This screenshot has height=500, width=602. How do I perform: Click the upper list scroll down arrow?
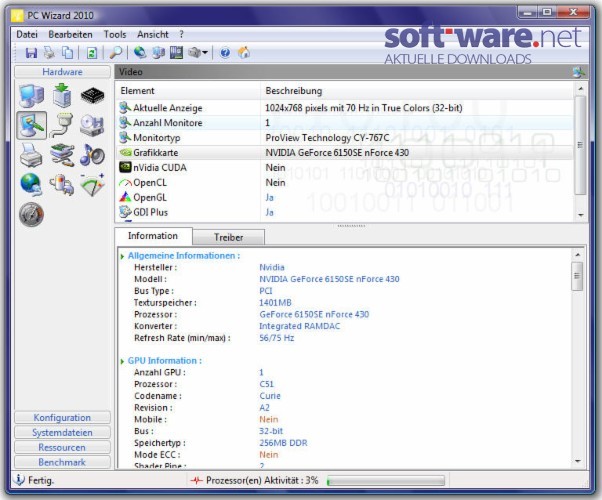pos(580,215)
